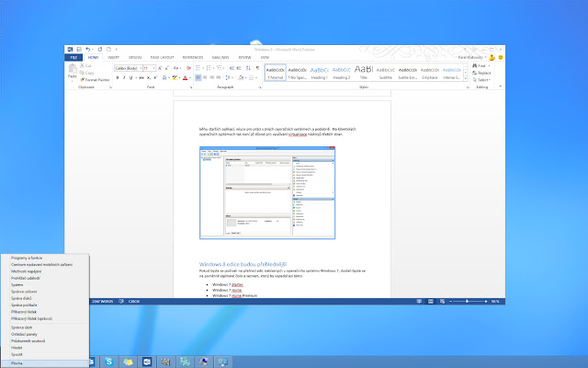Toggle bold formatting
Image resolution: width=588 pixels, height=368 pixels.
point(118,77)
